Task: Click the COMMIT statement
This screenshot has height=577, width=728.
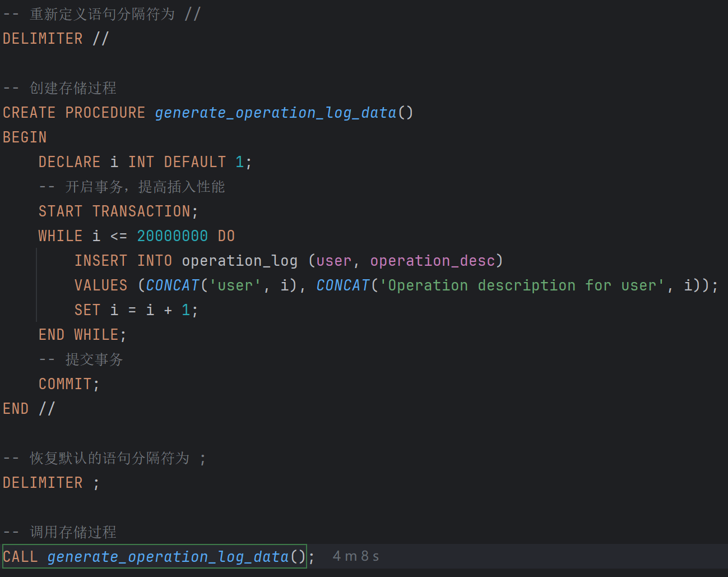Action: point(66,384)
